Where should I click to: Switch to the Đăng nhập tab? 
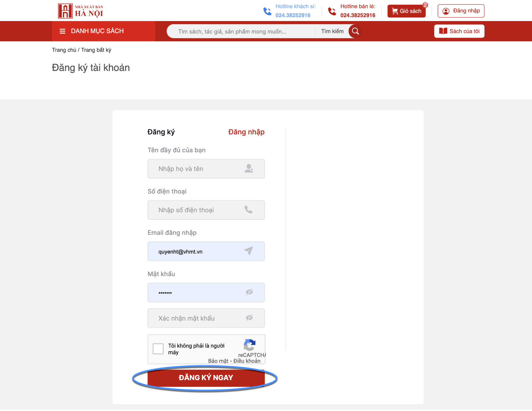coord(246,132)
